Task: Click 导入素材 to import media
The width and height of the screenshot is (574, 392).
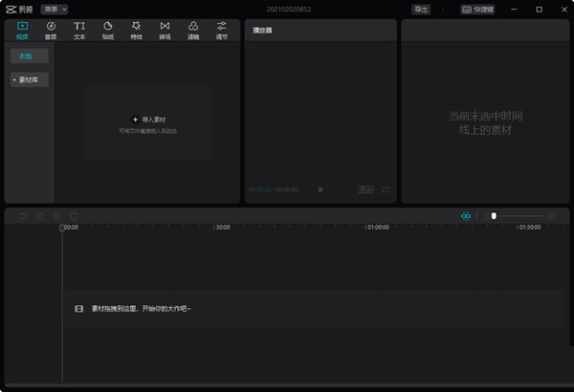Action: (x=148, y=120)
